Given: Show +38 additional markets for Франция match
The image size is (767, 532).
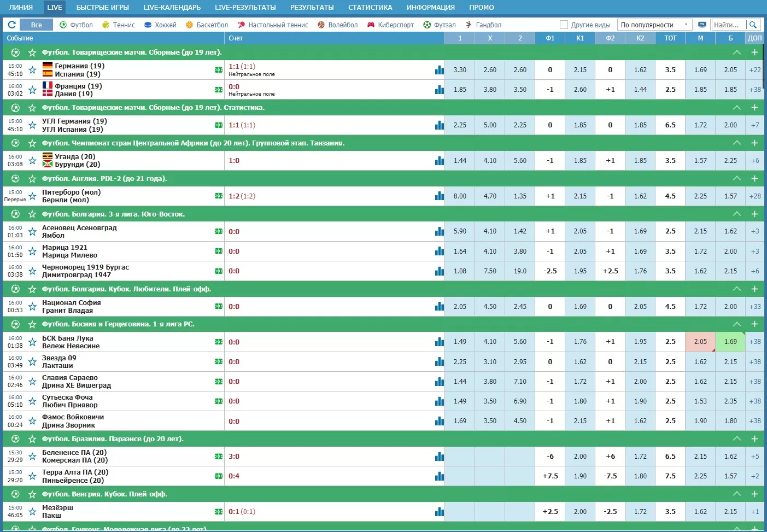Looking at the screenshot, I should point(754,90).
